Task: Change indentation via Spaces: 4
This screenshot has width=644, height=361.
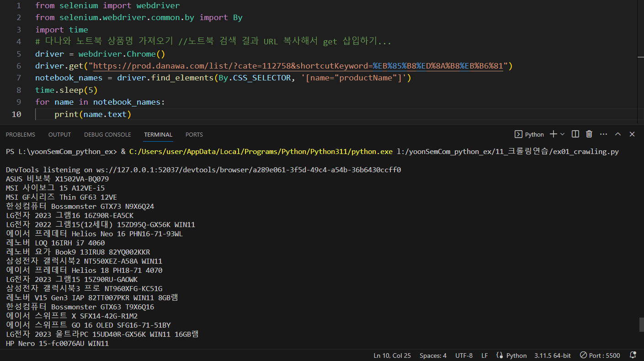Action: click(433, 356)
